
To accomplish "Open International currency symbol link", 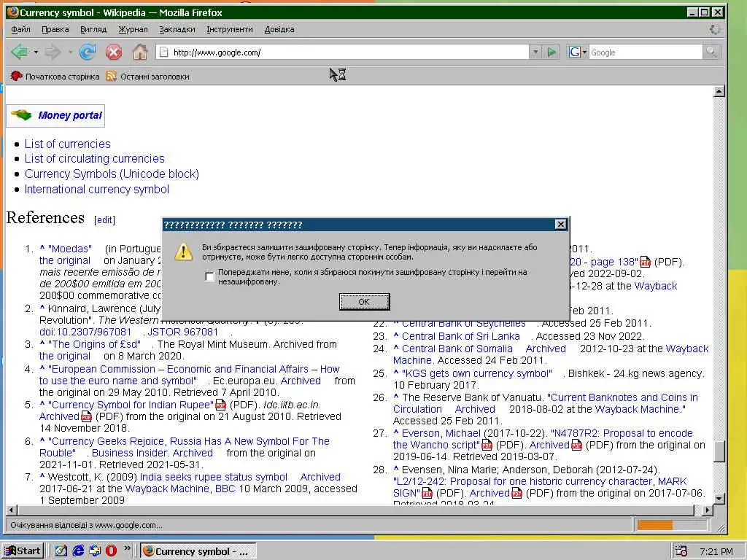I will click(97, 189).
